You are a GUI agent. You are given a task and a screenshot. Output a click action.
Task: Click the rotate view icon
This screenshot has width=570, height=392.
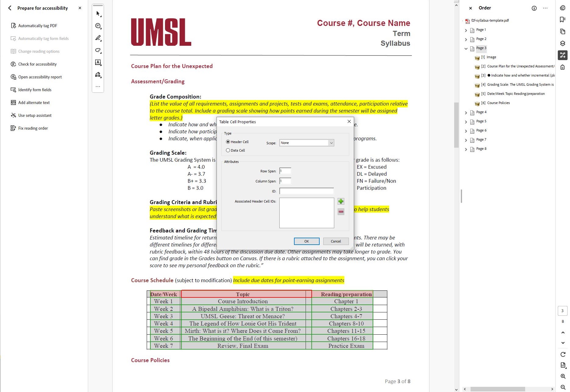point(563,354)
